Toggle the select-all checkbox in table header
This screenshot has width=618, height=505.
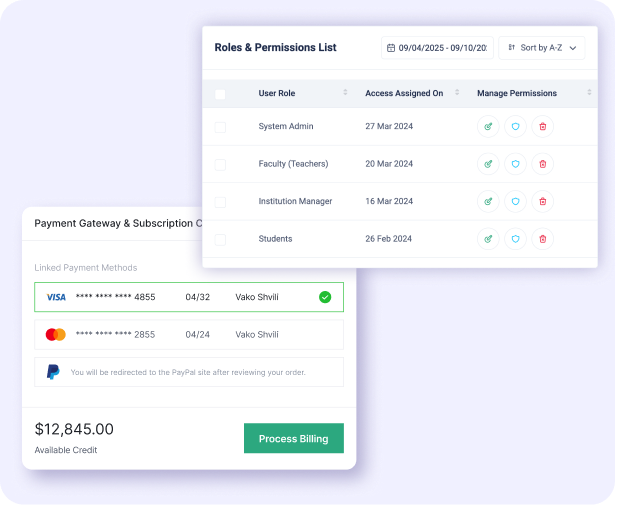tap(220, 94)
